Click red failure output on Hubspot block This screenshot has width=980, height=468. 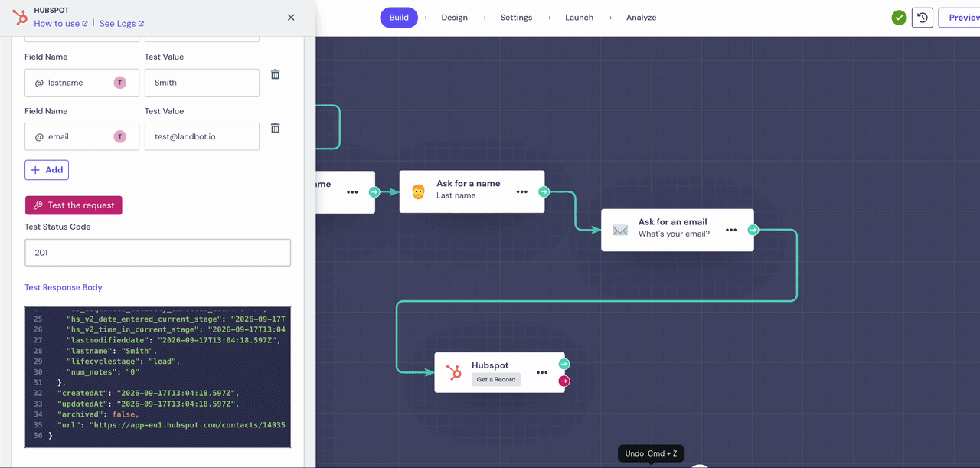[x=564, y=381]
